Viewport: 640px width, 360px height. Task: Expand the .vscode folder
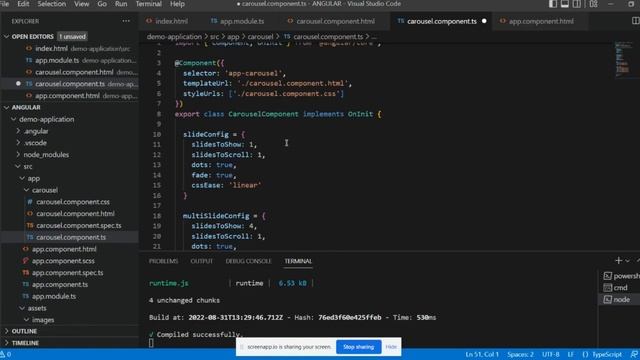(x=35, y=143)
